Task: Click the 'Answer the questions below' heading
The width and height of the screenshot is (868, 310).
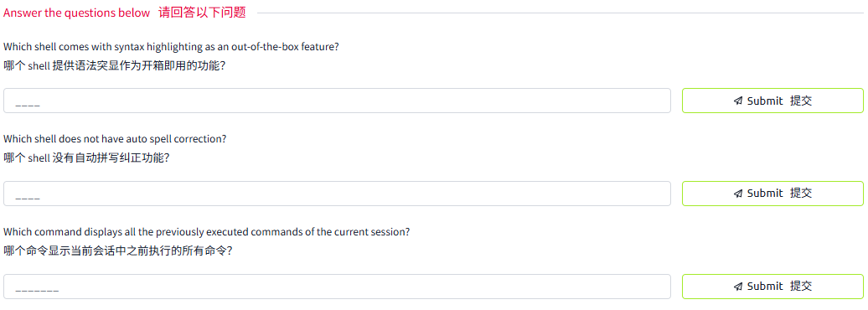Action: 77,13
